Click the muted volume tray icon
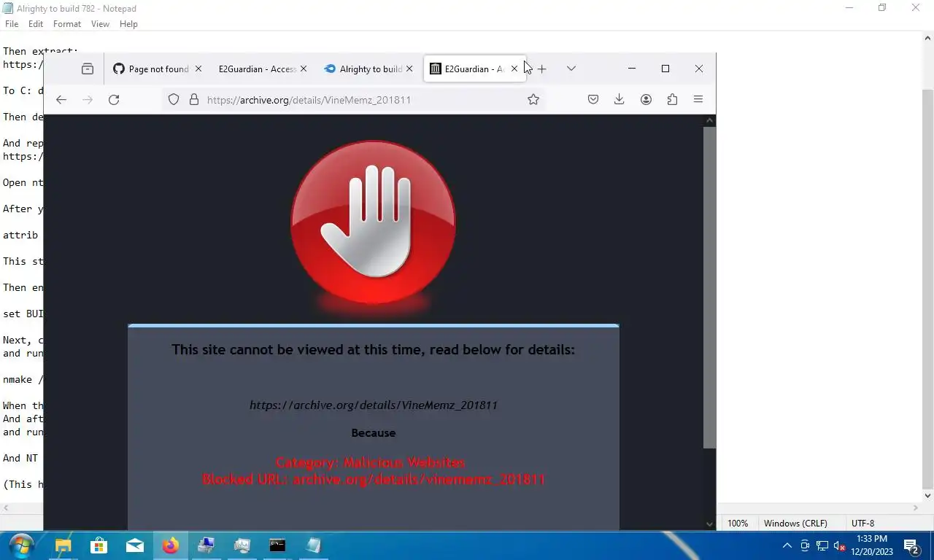Screen dimensions: 934x560 [839, 545]
